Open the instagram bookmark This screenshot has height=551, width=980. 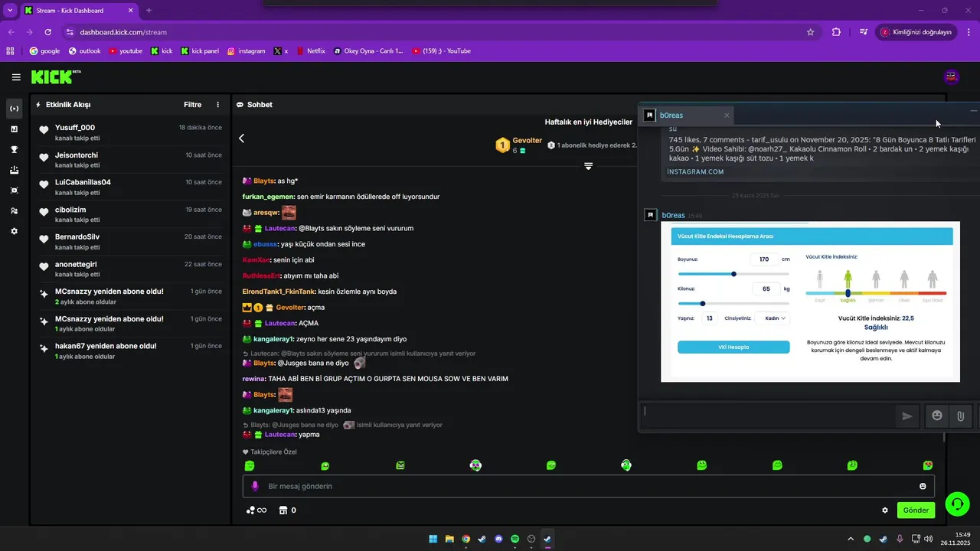coord(246,51)
